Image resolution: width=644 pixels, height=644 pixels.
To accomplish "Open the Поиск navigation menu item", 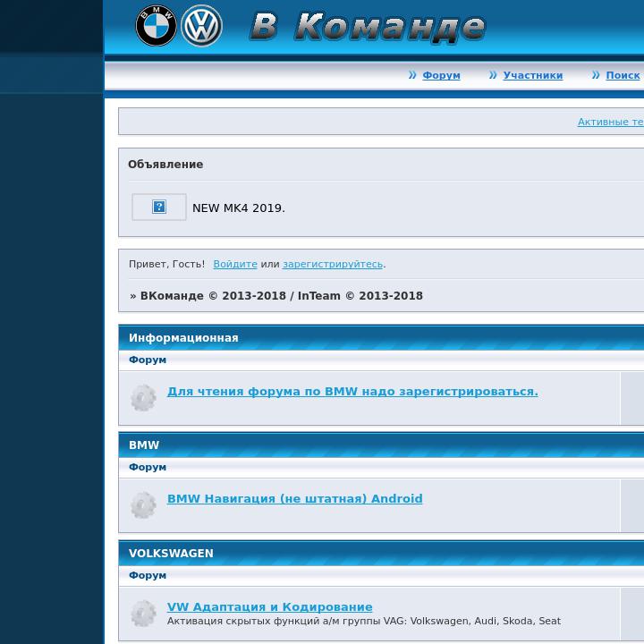I will click(x=623, y=75).
